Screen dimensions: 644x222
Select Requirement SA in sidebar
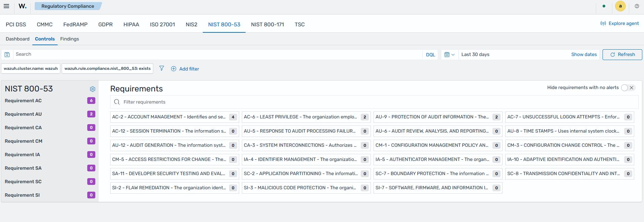point(50,168)
